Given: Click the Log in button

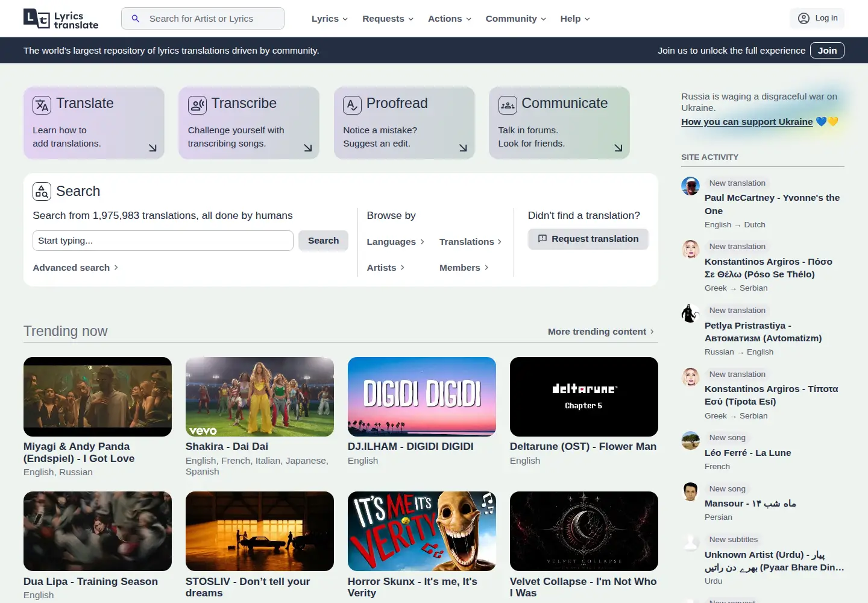Looking at the screenshot, I should tap(817, 19).
